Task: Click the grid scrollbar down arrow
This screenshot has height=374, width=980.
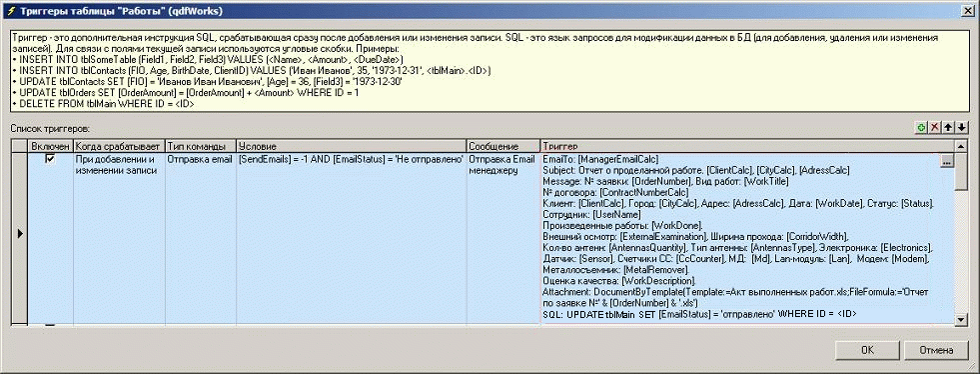Action: pyautogui.click(x=962, y=320)
